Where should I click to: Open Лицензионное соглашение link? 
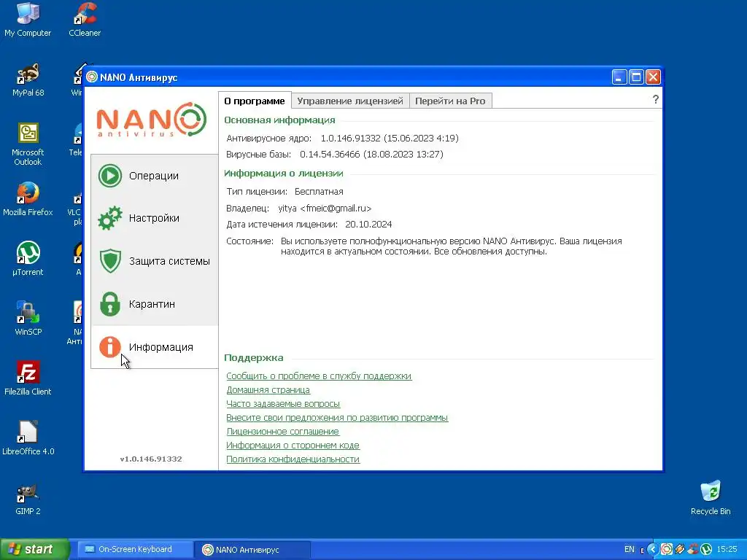coord(282,432)
